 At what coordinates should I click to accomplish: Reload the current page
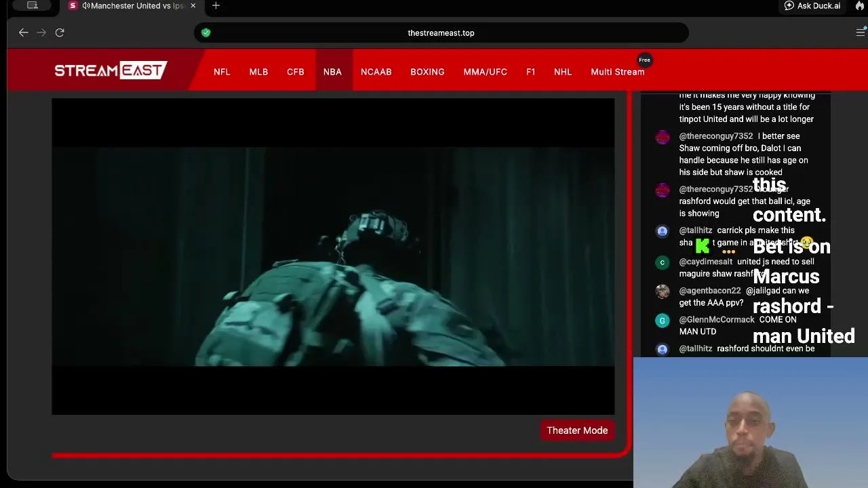(x=60, y=33)
